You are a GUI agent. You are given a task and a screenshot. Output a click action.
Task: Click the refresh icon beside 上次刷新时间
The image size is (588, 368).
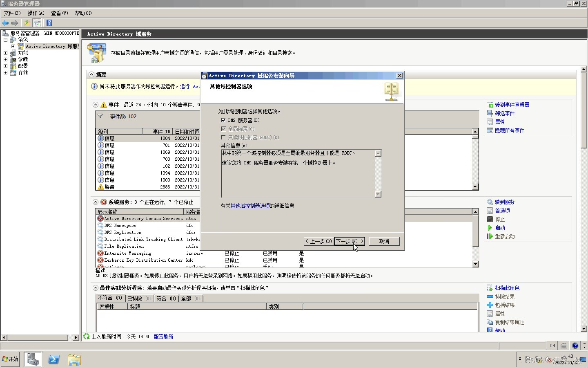click(86, 337)
